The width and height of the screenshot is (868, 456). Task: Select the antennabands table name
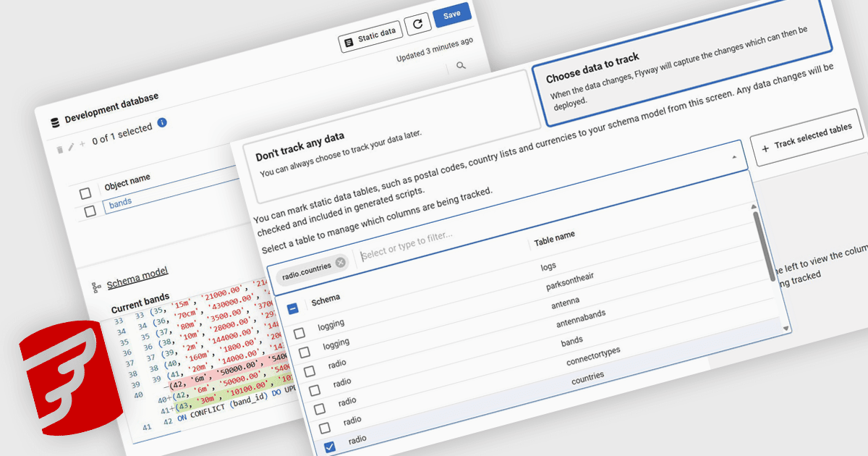(x=581, y=318)
